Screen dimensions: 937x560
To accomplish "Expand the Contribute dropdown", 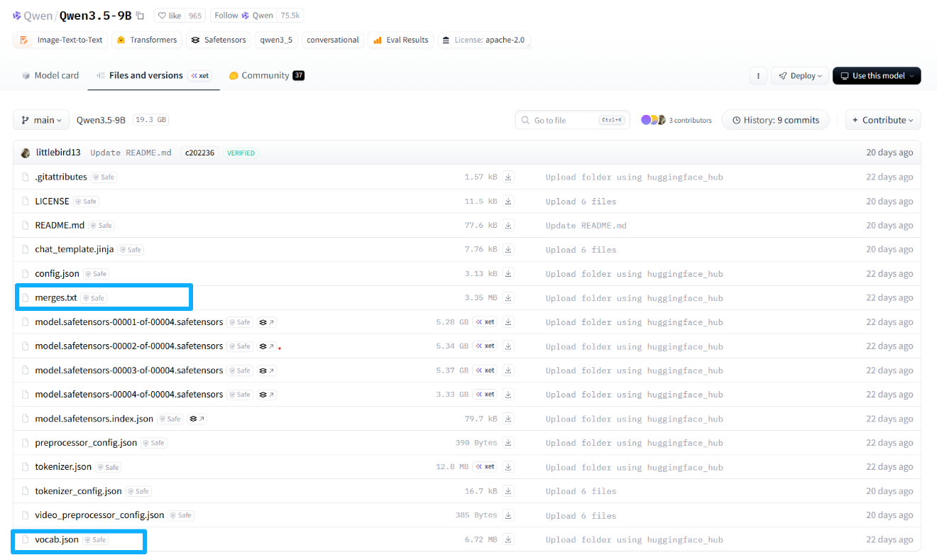I will 883,120.
